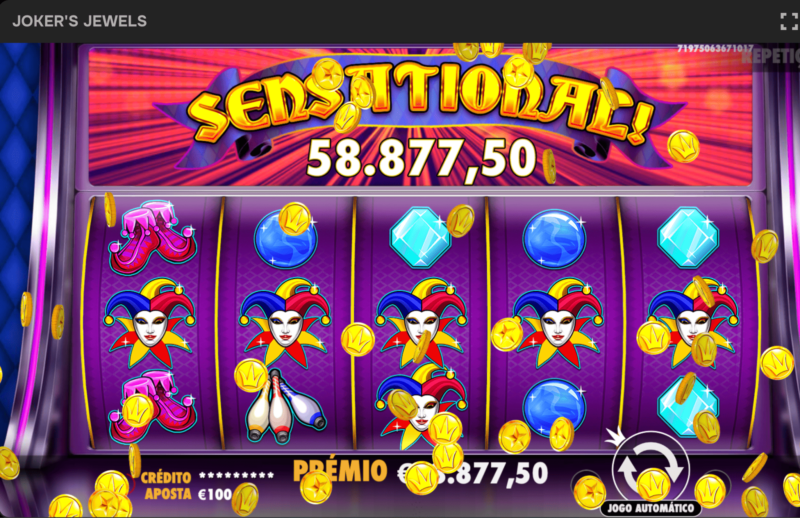
Task: Click the hidden CRÉDITO balance asterisks
Action: pos(236,476)
